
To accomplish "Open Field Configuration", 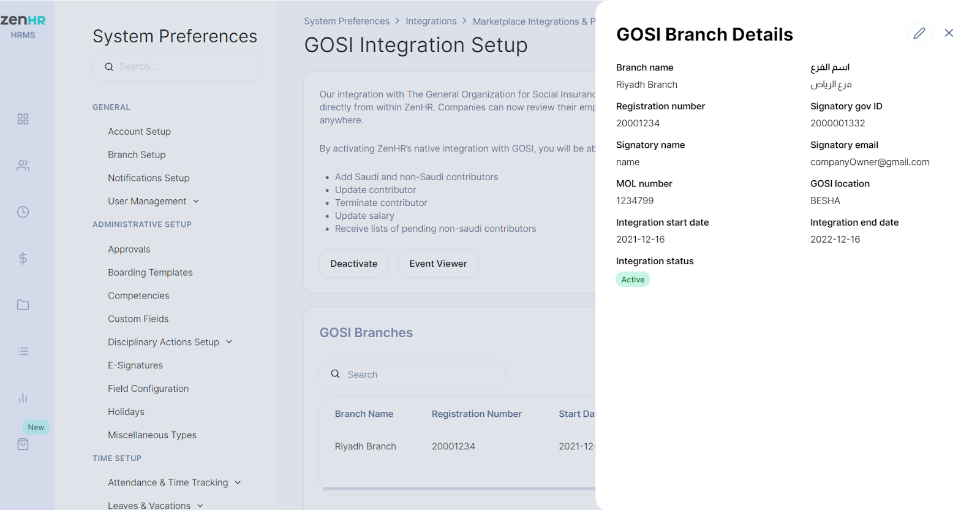I will 148,389.
